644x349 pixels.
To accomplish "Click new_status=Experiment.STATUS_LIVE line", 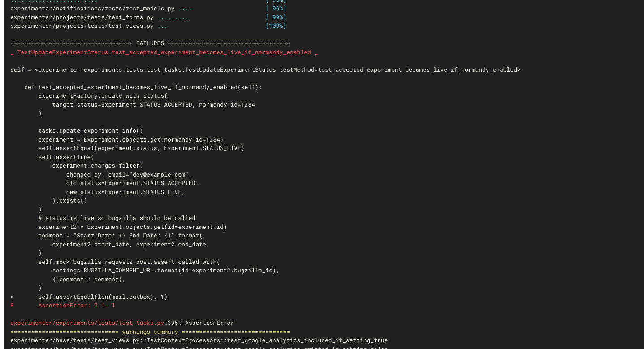I will [125, 192].
